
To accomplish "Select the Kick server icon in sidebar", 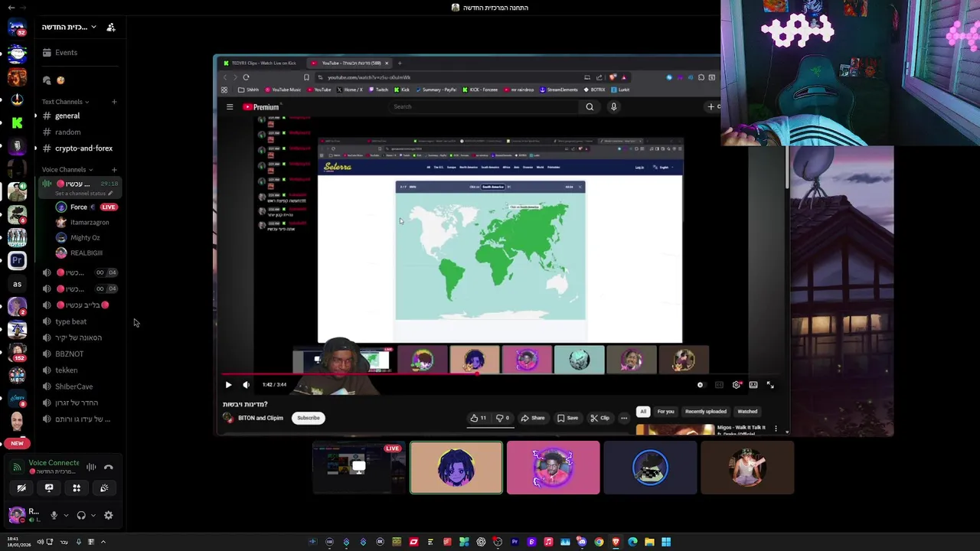I will tap(17, 122).
